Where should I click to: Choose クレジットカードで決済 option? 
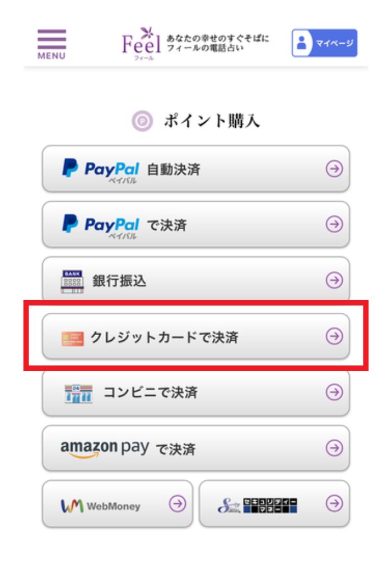point(196,336)
